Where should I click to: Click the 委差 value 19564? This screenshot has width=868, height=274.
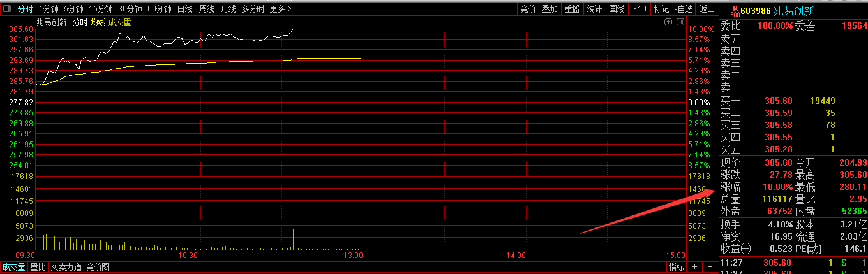pyautogui.click(x=855, y=26)
